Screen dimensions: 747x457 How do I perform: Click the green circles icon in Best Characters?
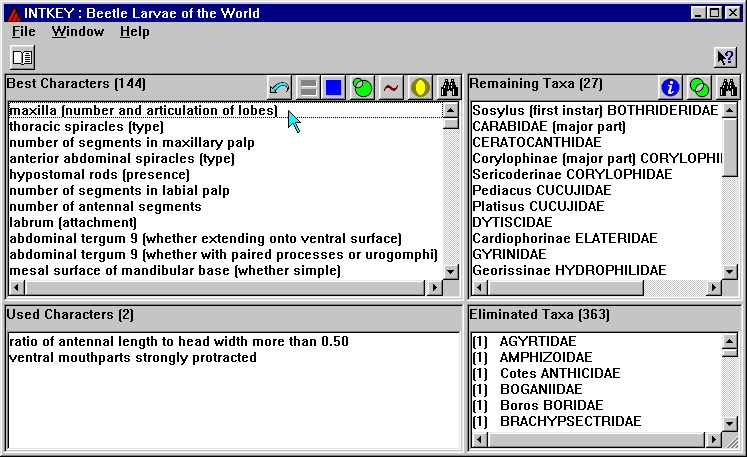pos(362,88)
